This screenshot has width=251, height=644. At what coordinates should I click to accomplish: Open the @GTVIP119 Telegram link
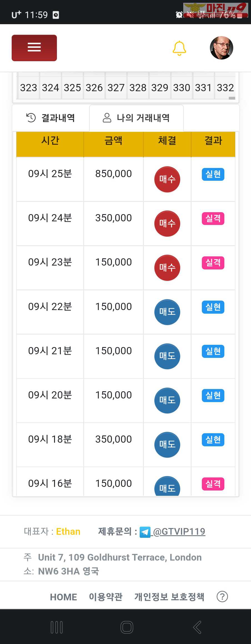179,532
